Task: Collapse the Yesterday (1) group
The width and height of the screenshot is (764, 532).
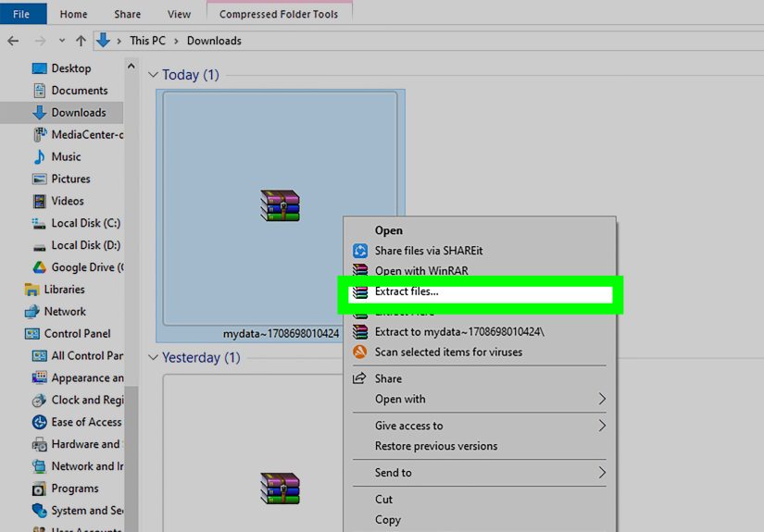Action: 153,358
